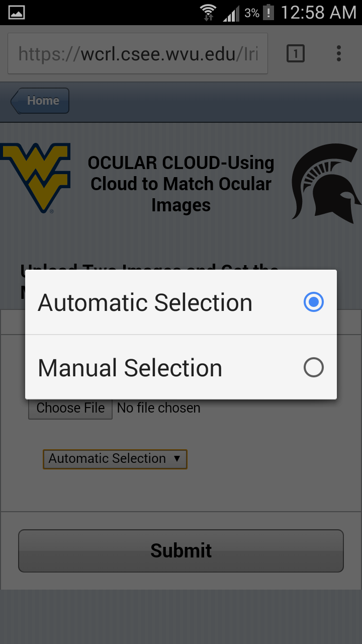Tap the OCULAR CLOUD page heading
The height and width of the screenshot is (644, 362).
181,184
